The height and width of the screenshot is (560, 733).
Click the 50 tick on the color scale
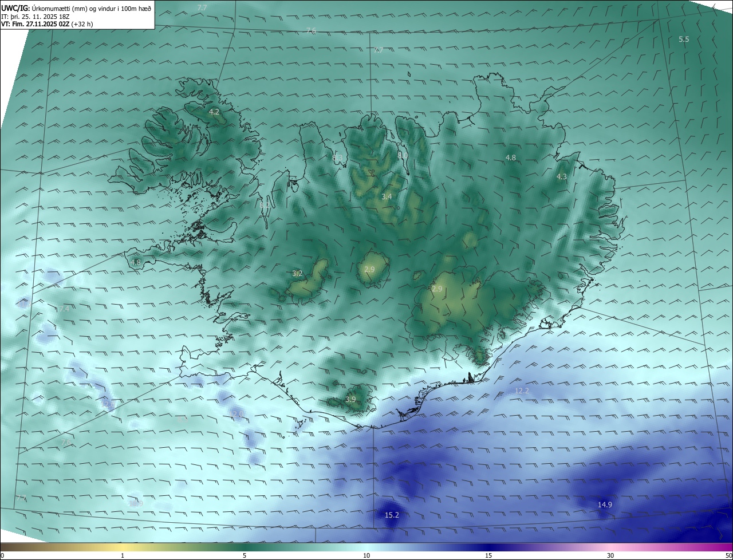pos(728,555)
